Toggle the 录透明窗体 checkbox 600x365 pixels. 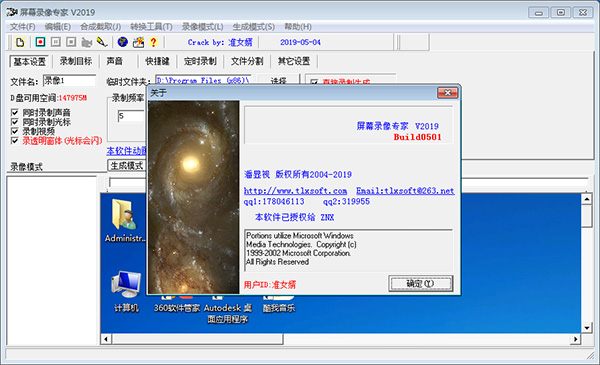click(15, 141)
